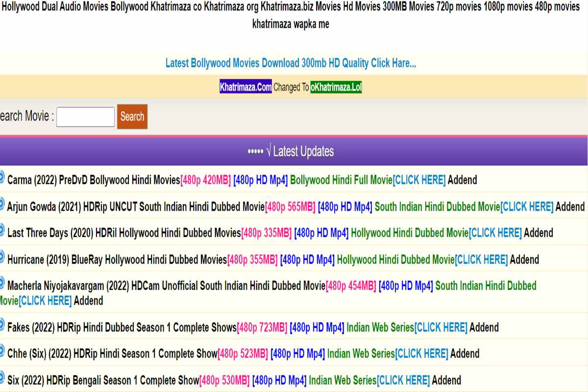Screen dimensions: 588x392
Task: Click CLICK HERE on the Hurricane row
Action: click(482, 260)
